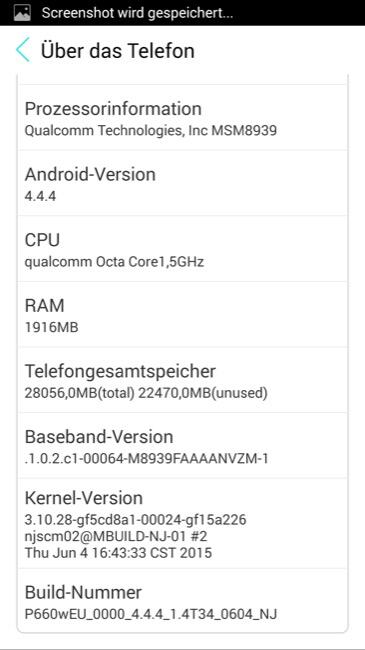Select the CPU entry

[182, 249]
